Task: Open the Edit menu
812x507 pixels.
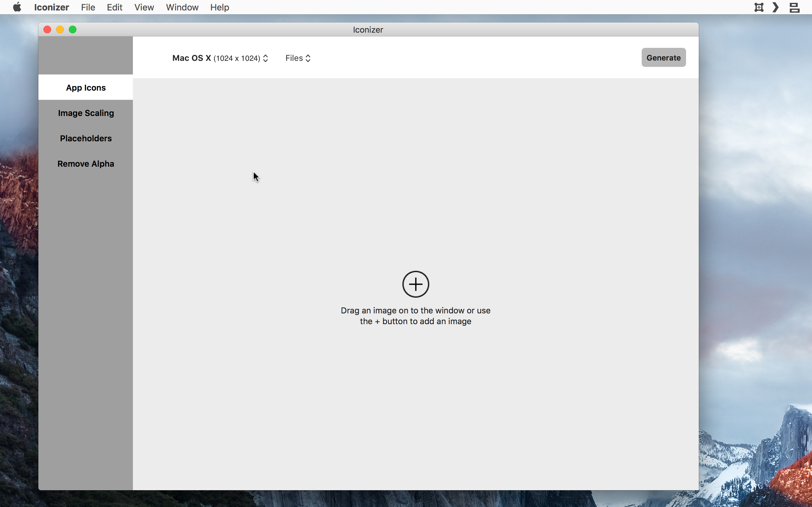Action: 115,7
